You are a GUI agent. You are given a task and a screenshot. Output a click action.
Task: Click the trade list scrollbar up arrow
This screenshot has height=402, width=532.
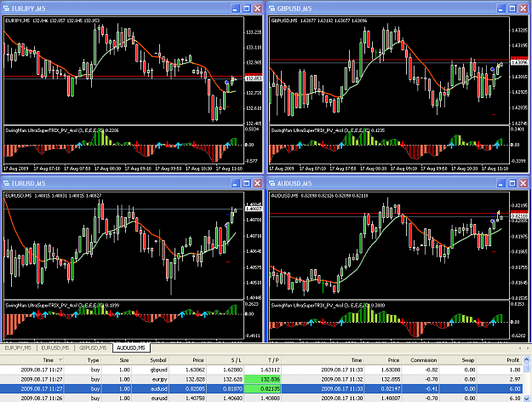tap(527, 359)
